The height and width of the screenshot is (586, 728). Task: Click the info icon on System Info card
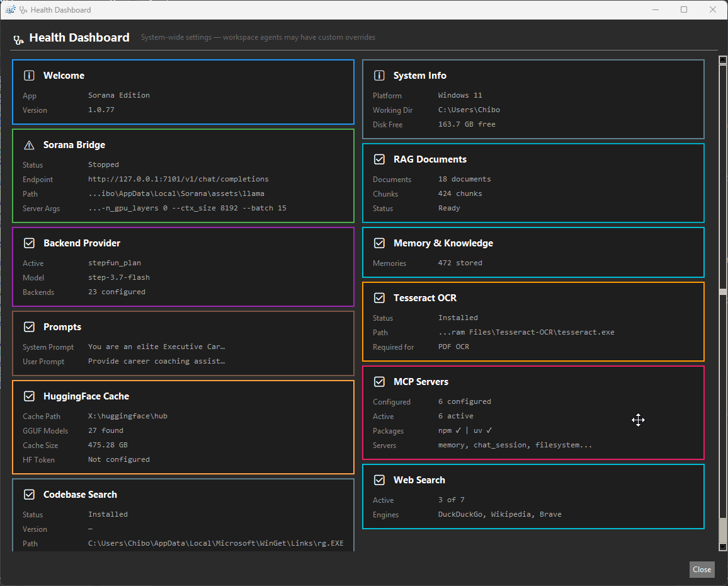tap(379, 75)
